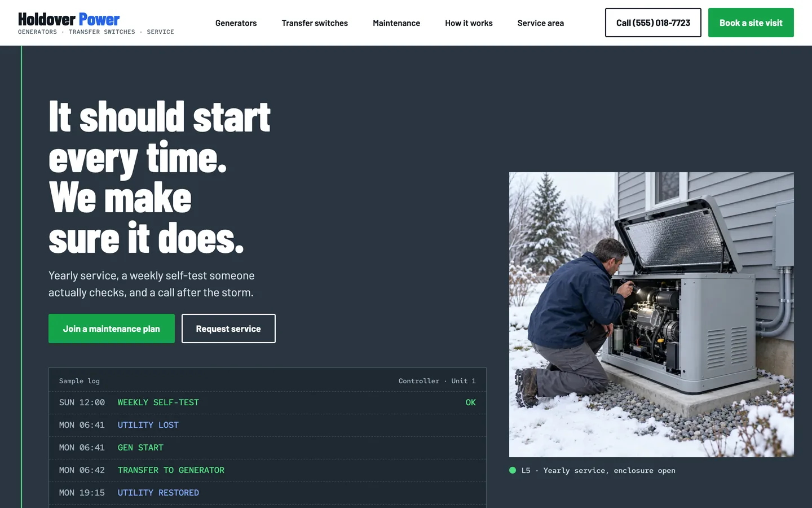This screenshot has height=508, width=812.
Task: Click the Holdover Power logo
Action: 69,19
